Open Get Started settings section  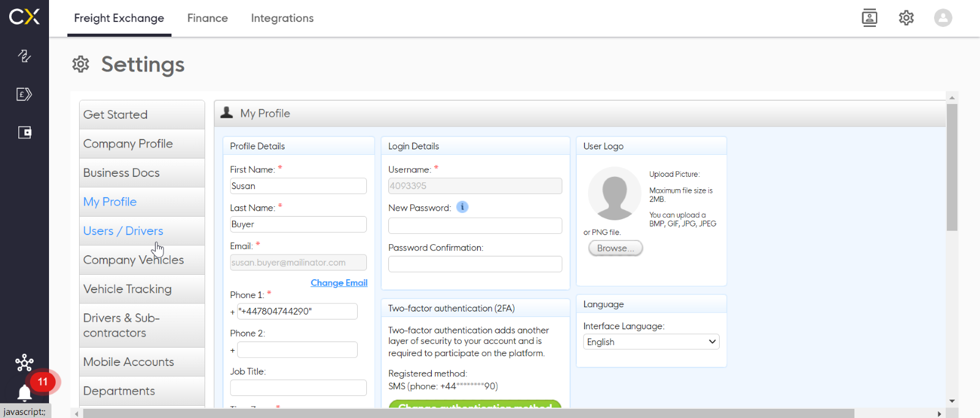pyautogui.click(x=142, y=114)
